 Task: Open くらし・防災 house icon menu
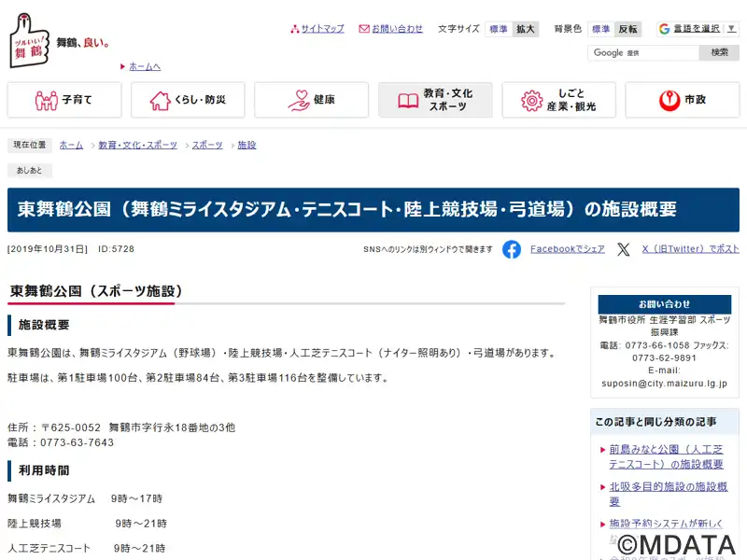tap(189, 100)
